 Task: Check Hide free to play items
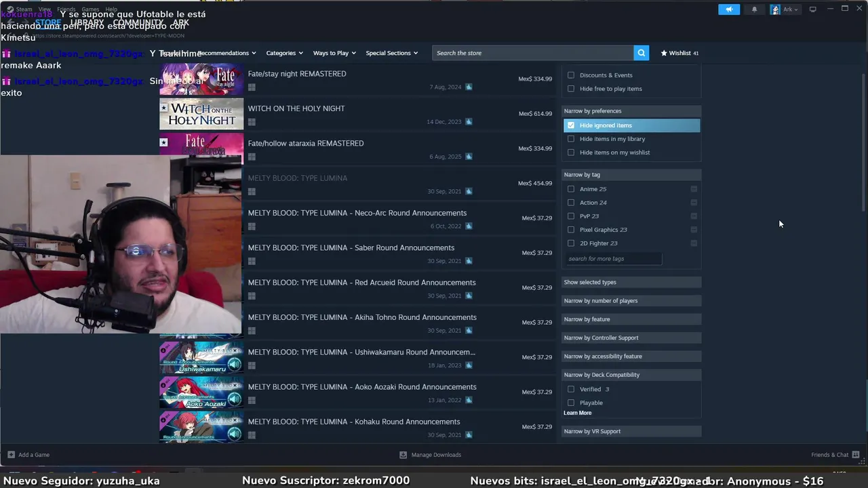click(571, 89)
